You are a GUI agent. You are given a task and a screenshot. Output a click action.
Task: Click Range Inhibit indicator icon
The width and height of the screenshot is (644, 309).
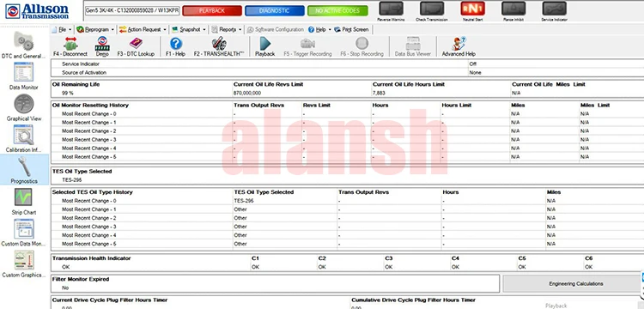coord(513,9)
